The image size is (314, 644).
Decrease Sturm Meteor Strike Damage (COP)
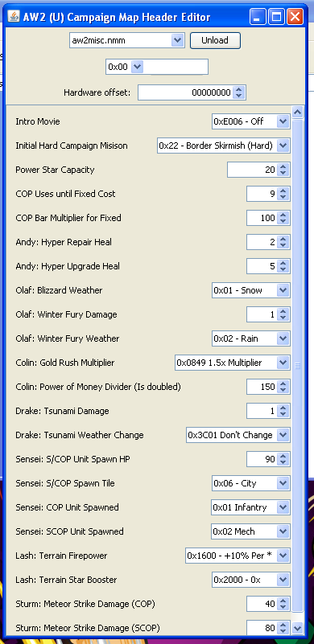pyautogui.click(x=283, y=608)
